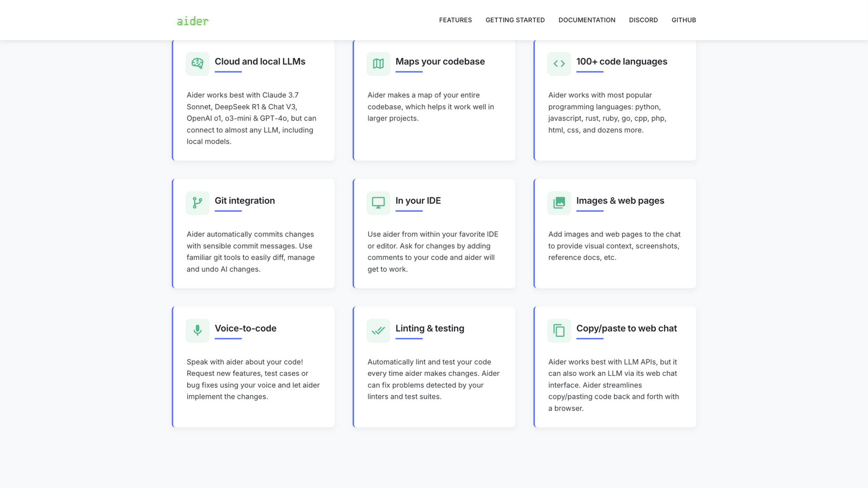Image resolution: width=868 pixels, height=488 pixels.
Task: Click the brain icon for Cloud and local LLMs
Action: [x=198, y=64]
